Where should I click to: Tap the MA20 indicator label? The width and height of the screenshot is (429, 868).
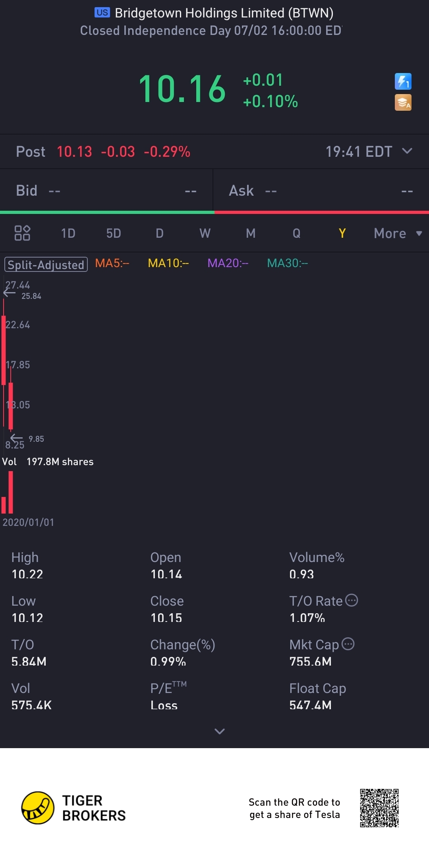click(228, 263)
